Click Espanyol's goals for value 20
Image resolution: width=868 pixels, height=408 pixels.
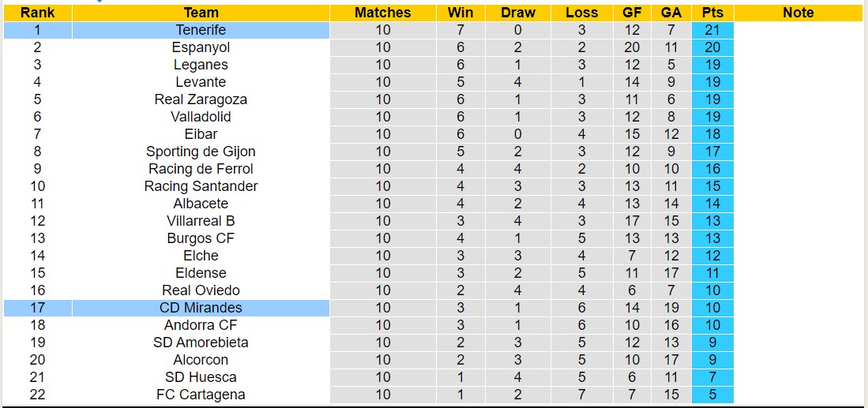pyautogui.click(x=632, y=47)
